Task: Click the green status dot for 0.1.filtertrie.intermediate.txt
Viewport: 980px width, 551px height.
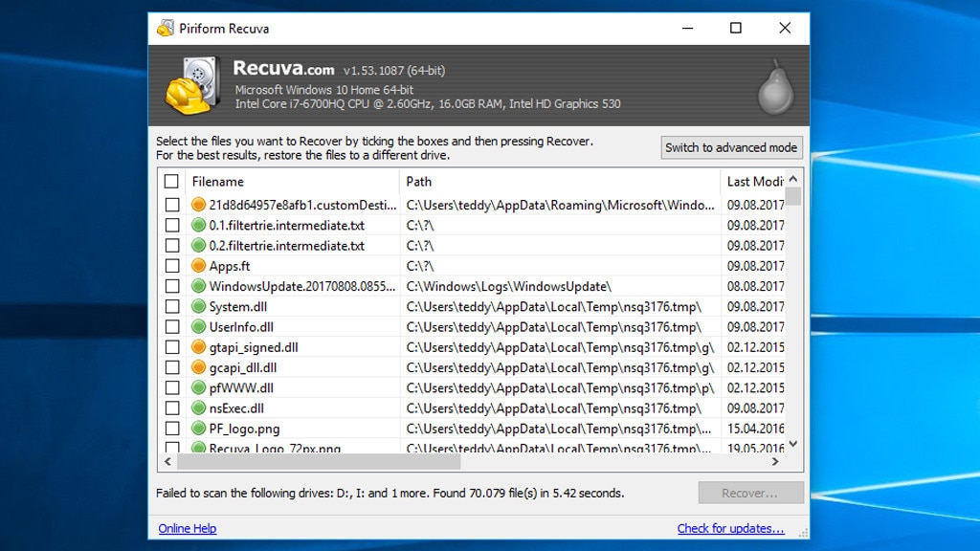Action: click(x=198, y=225)
